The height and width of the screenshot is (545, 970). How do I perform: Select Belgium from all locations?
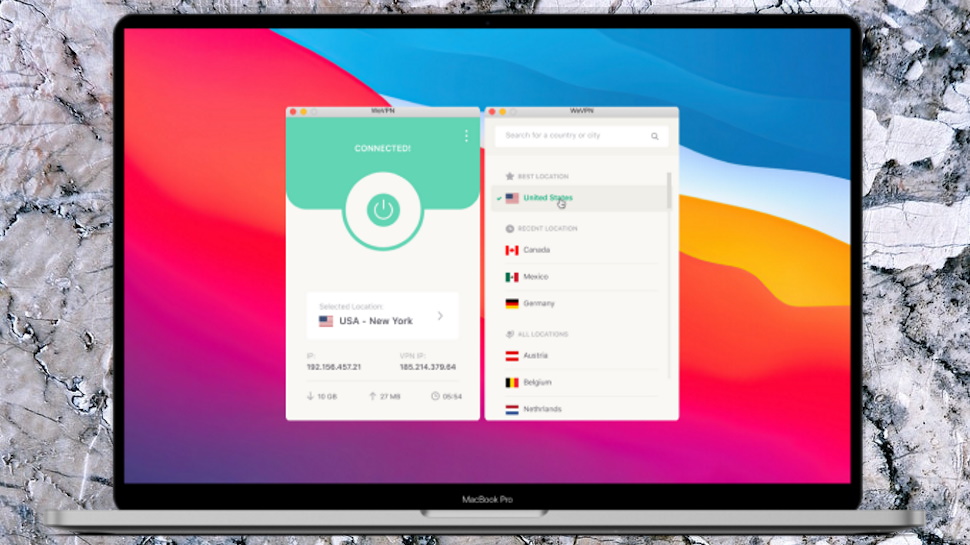point(581,382)
